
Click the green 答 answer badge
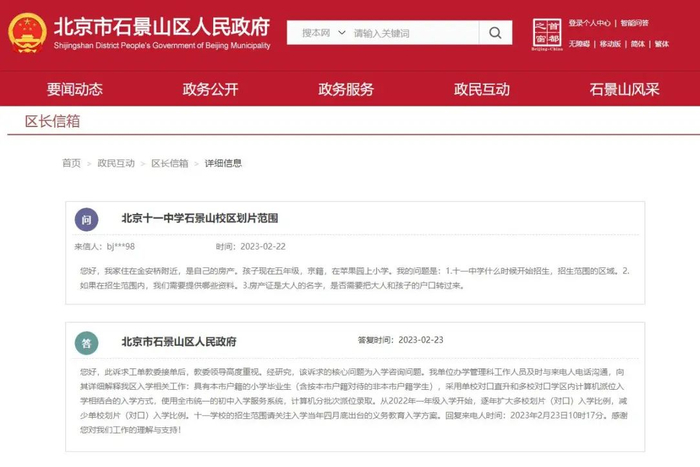point(86,343)
